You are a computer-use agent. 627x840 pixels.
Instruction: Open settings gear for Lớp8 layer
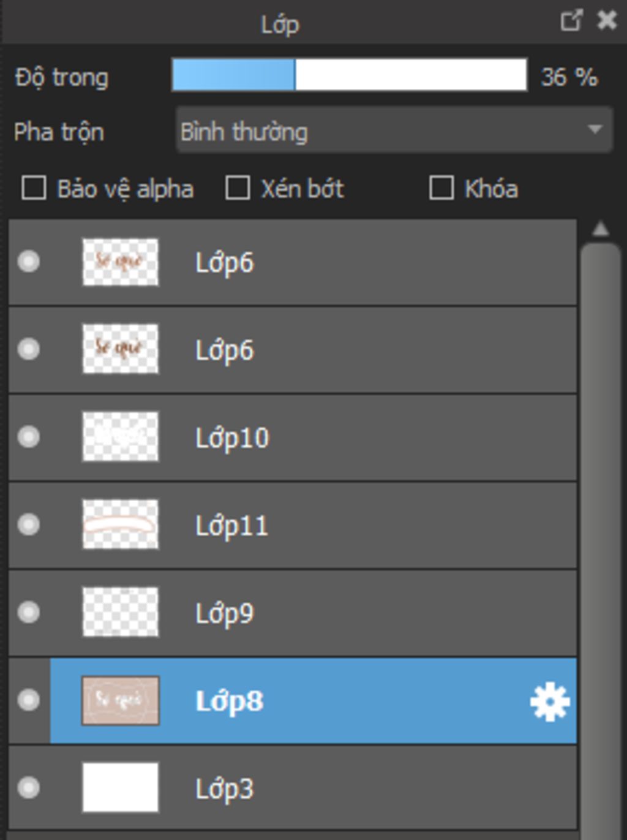pos(549,702)
